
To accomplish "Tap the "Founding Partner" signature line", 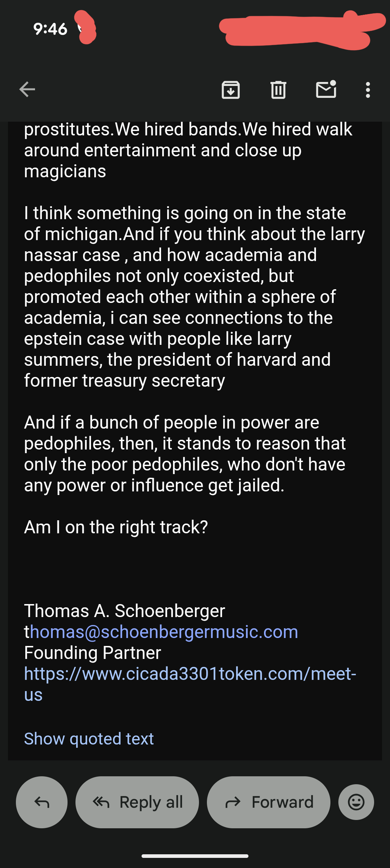I will click(x=92, y=653).
